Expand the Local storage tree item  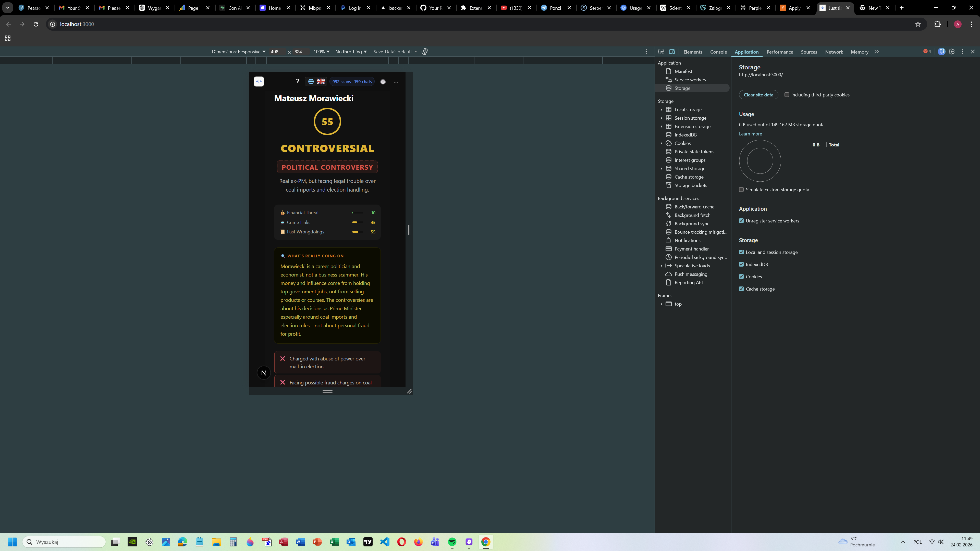pyautogui.click(x=661, y=109)
